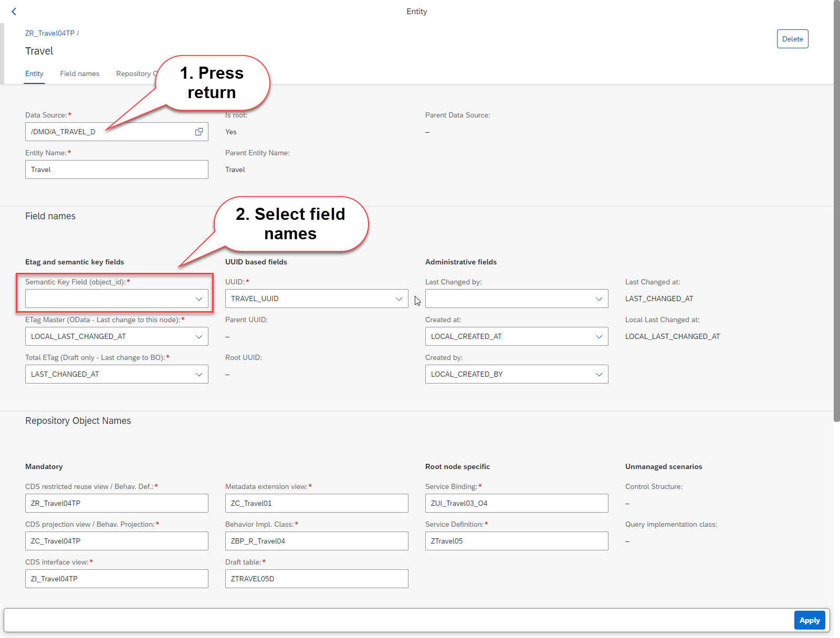Click CDS restricted reuse view field ZR_Travel04TP
This screenshot has height=638, width=840.
tap(117, 503)
